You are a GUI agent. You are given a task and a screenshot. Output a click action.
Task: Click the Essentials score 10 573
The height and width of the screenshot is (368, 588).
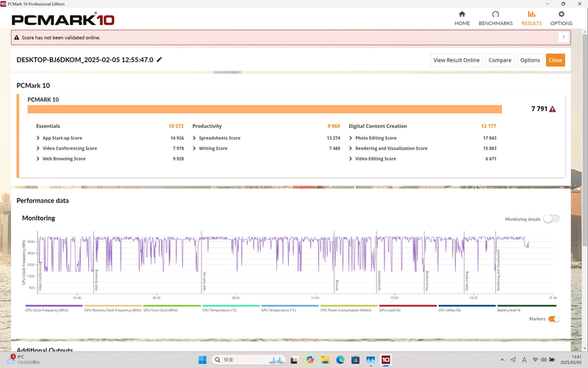(x=176, y=126)
